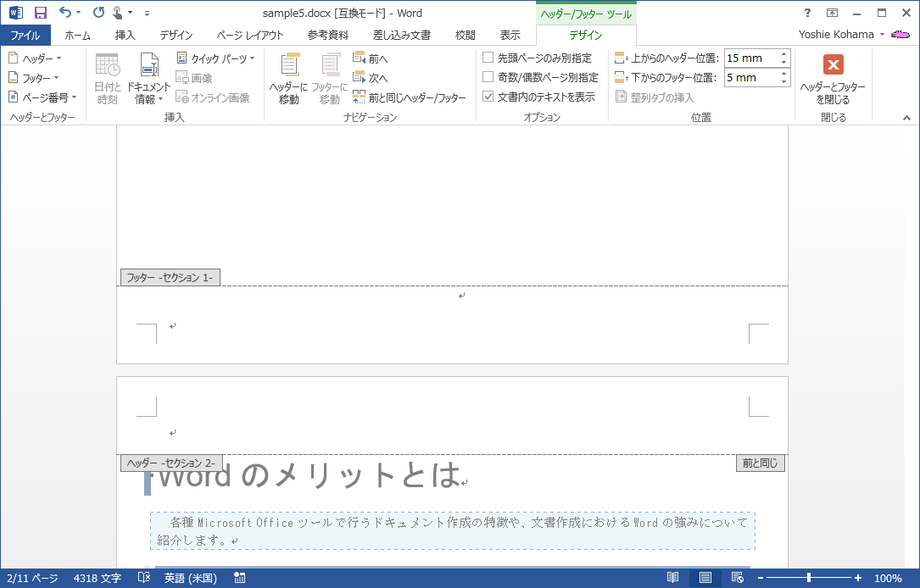Open the フッター dropdown in ribbon
920x588 pixels.
pos(34,77)
